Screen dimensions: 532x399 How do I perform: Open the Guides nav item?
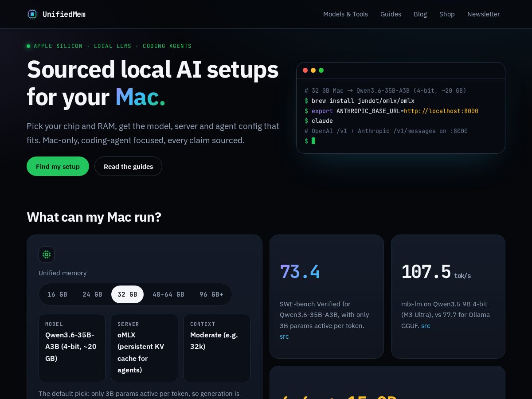[391, 14]
